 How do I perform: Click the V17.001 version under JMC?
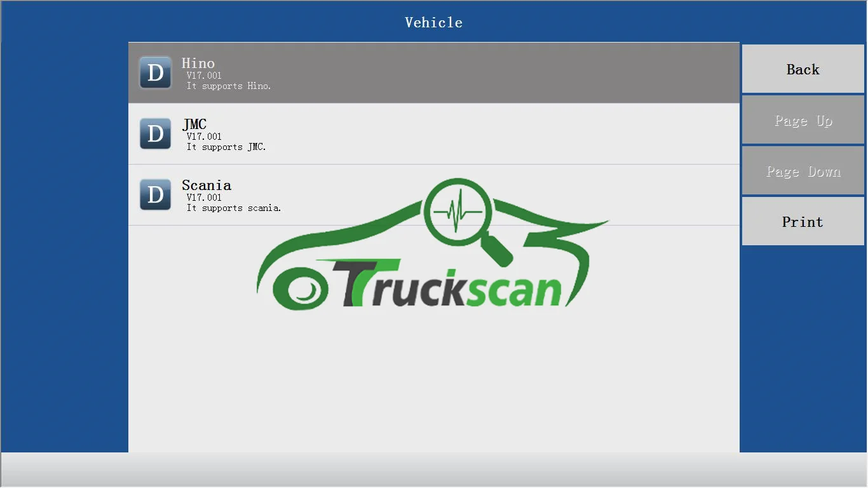pos(204,137)
